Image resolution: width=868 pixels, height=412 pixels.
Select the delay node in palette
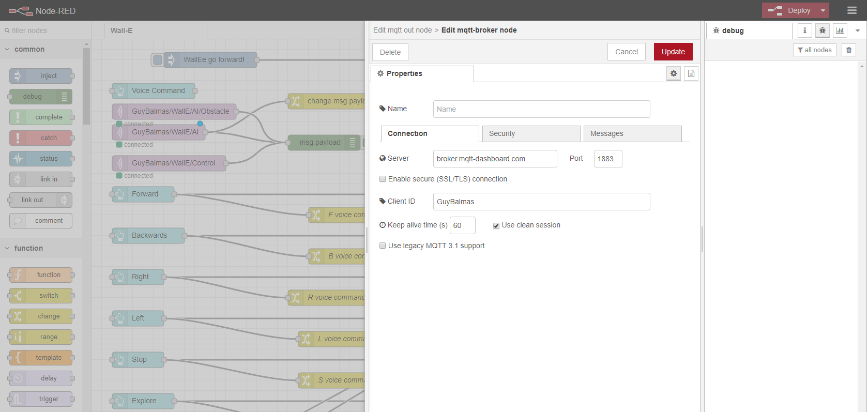point(41,378)
